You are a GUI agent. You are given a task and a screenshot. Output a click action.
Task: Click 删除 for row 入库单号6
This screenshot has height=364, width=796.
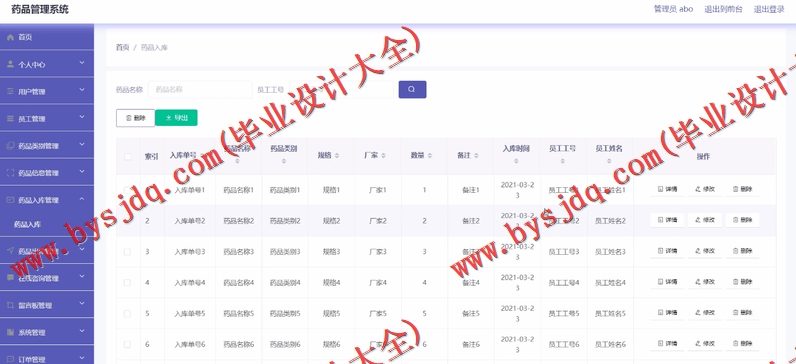(742, 344)
